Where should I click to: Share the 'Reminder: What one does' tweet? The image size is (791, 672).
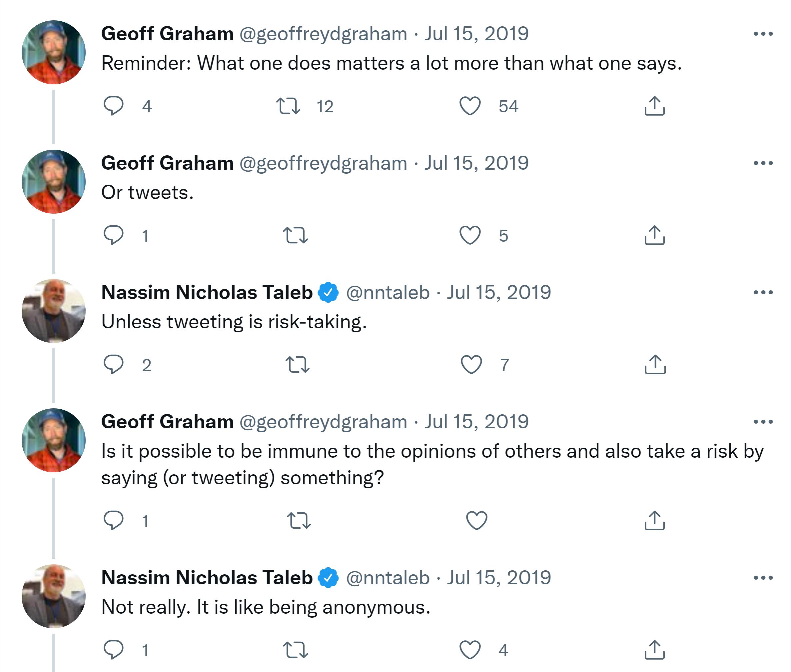click(654, 106)
